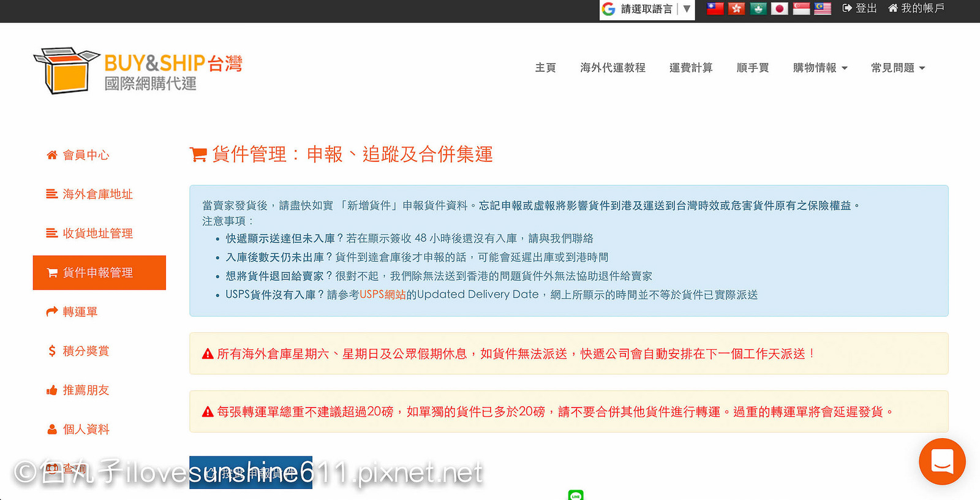
Task: Click the Taiwan flag icon
Action: click(715, 9)
